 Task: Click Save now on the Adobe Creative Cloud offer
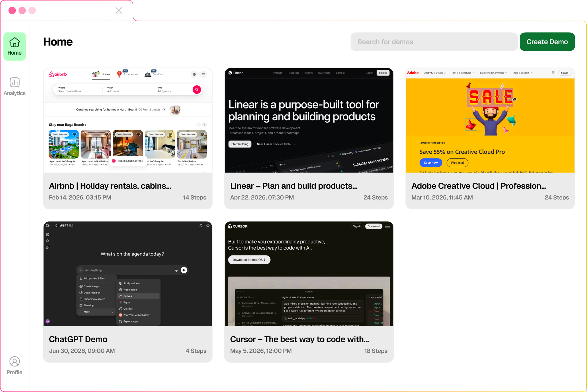431,163
